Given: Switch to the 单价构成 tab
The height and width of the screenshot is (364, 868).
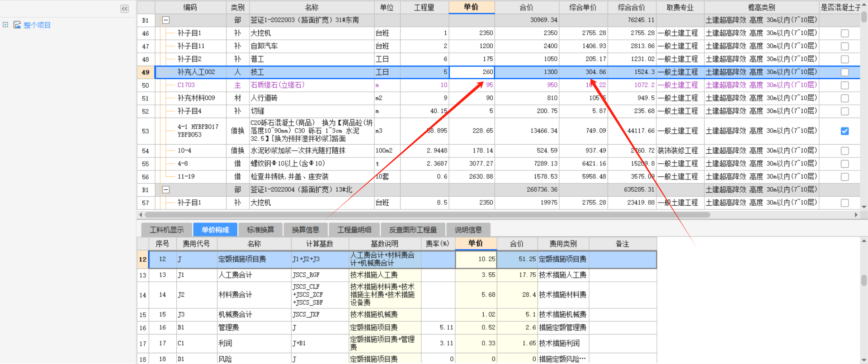Looking at the screenshot, I should pyautogui.click(x=215, y=230).
